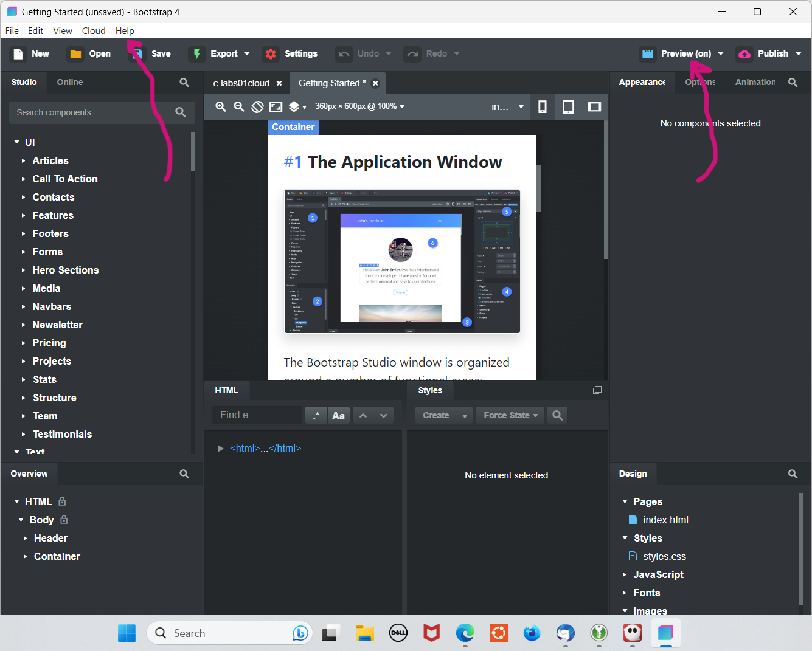The image size is (812, 651).
Task: Open Settings via the gear icon
Action: pos(271,54)
